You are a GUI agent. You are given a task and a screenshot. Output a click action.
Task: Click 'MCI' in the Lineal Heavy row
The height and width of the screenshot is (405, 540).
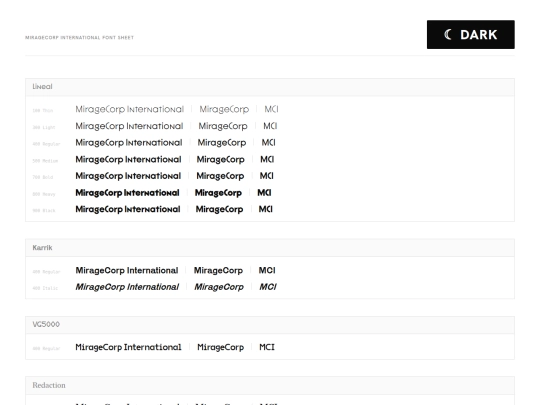click(264, 193)
